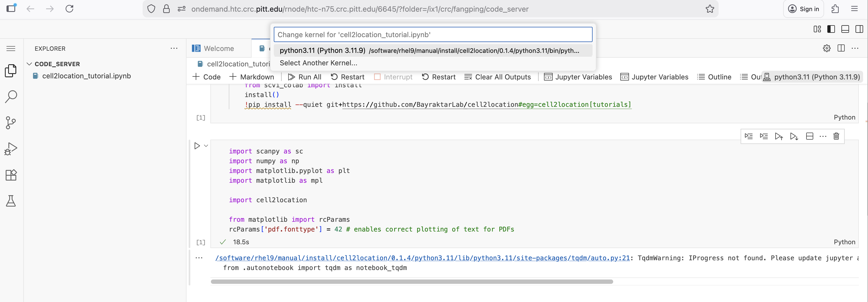The image size is (868, 302).
Task: Click the split cell icon
Action: [809, 136]
